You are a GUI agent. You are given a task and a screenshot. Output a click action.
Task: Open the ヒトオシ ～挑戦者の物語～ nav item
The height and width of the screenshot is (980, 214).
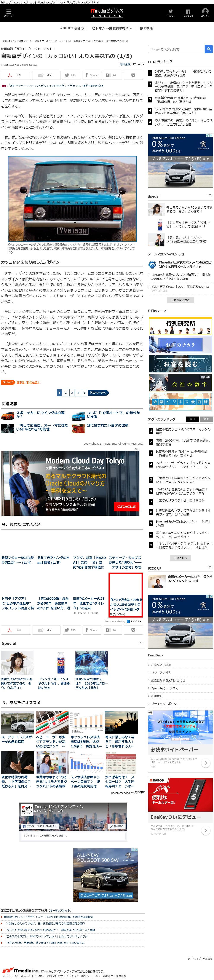(x=112, y=28)
